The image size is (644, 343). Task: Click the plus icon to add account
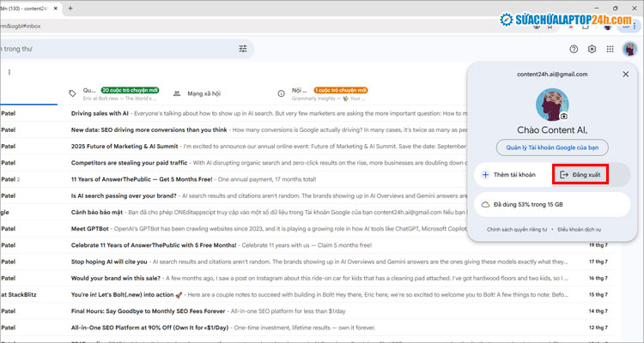tap(485, 175)
